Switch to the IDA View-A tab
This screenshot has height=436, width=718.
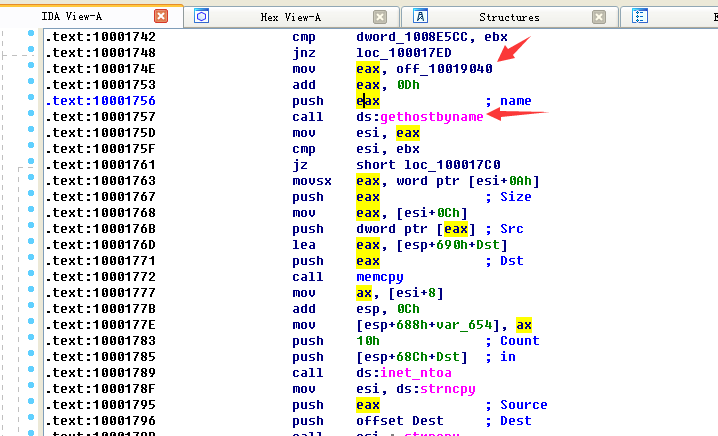tap(72, 17)
